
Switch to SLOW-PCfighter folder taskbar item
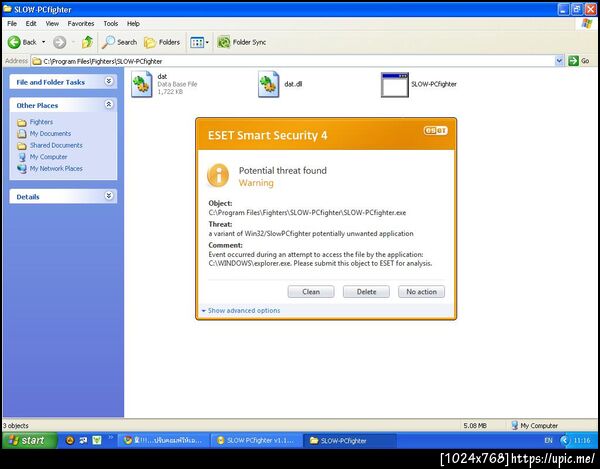tap(349, 441)
